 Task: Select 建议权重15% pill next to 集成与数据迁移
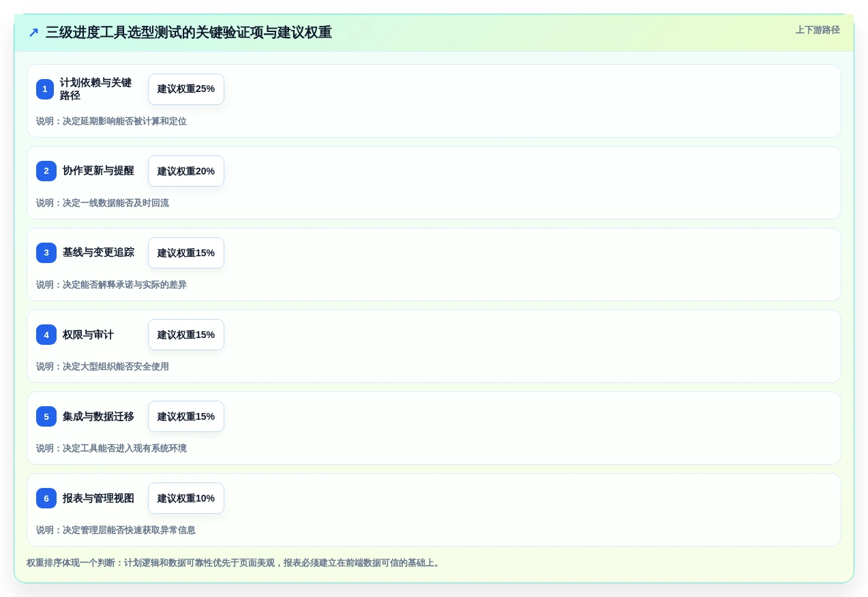tap(186, 416)
